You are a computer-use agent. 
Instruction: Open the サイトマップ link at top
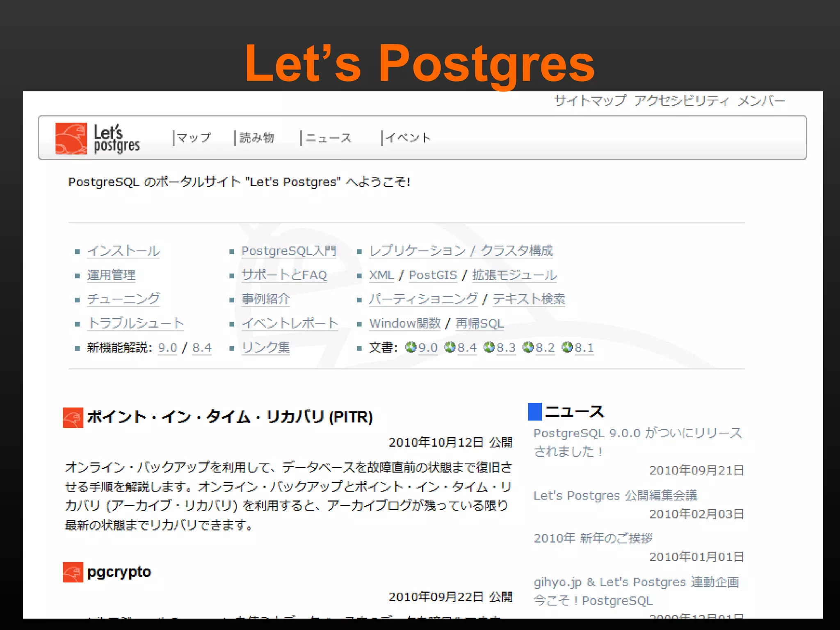(590, 100)
